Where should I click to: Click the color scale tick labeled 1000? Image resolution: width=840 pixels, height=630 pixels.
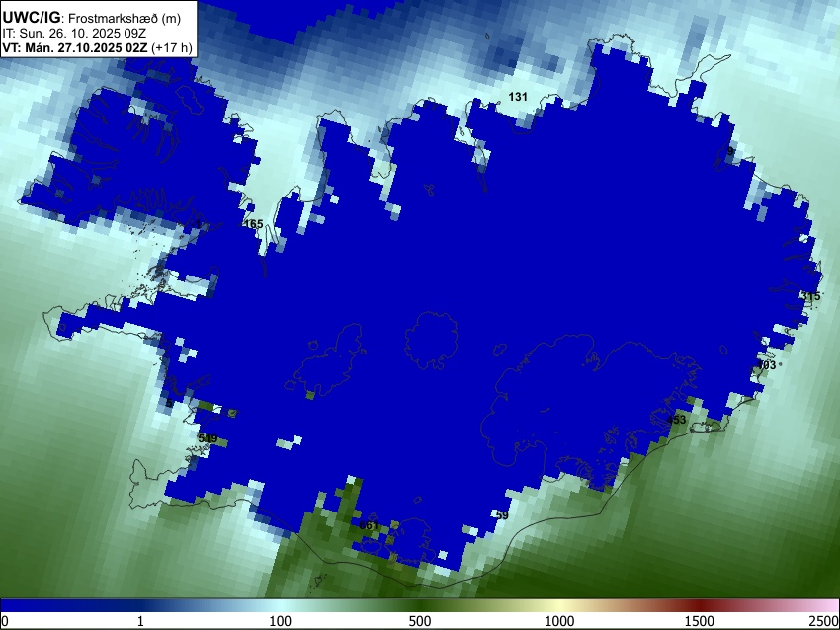[559, 621]
